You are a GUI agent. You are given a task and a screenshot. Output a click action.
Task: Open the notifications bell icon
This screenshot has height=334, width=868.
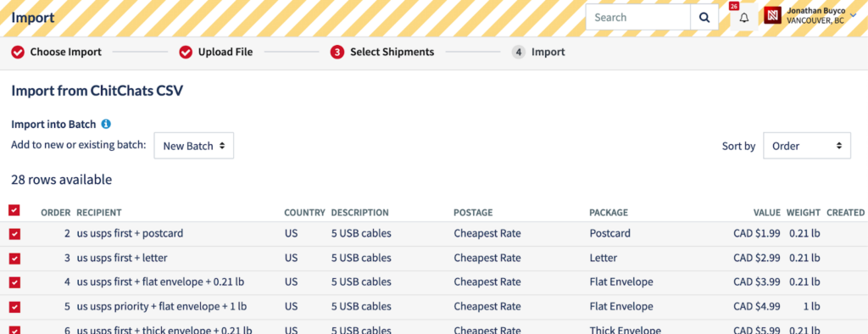(744, 17)
